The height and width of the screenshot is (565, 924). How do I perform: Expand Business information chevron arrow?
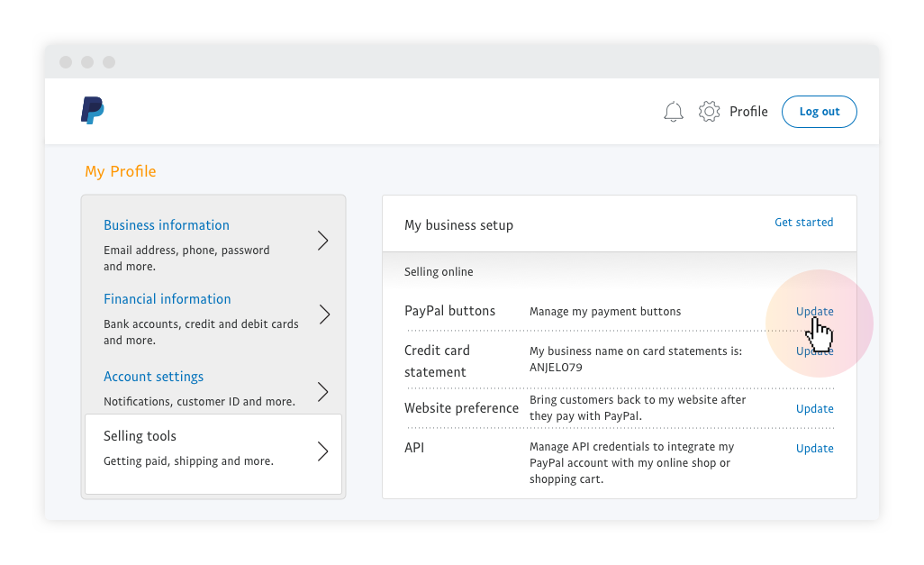coord(323,241)
